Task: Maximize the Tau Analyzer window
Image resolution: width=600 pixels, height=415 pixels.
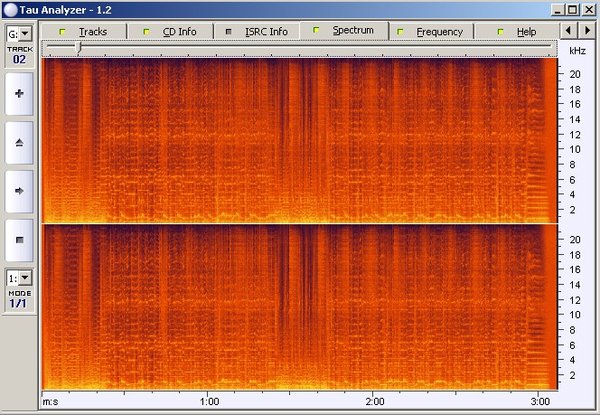Action: pos(572,10)
